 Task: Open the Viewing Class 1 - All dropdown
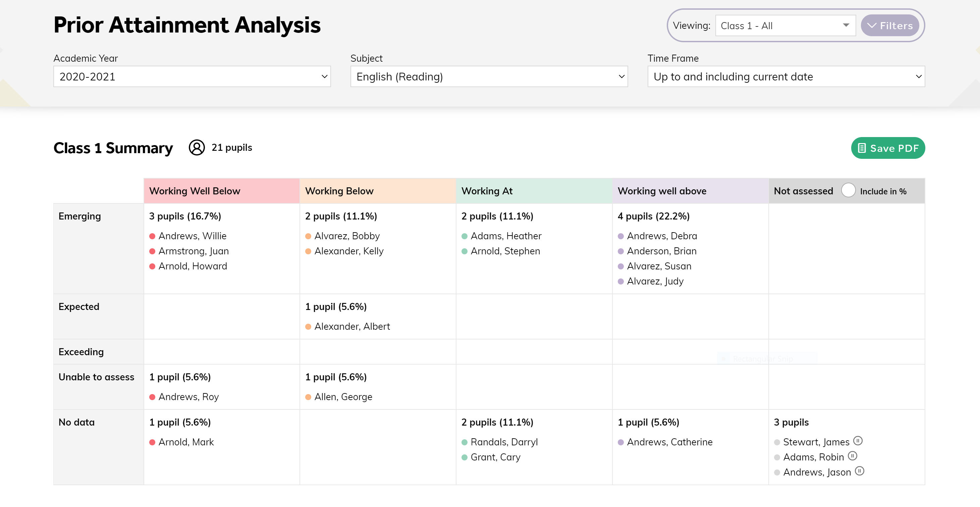pos(785,25)
